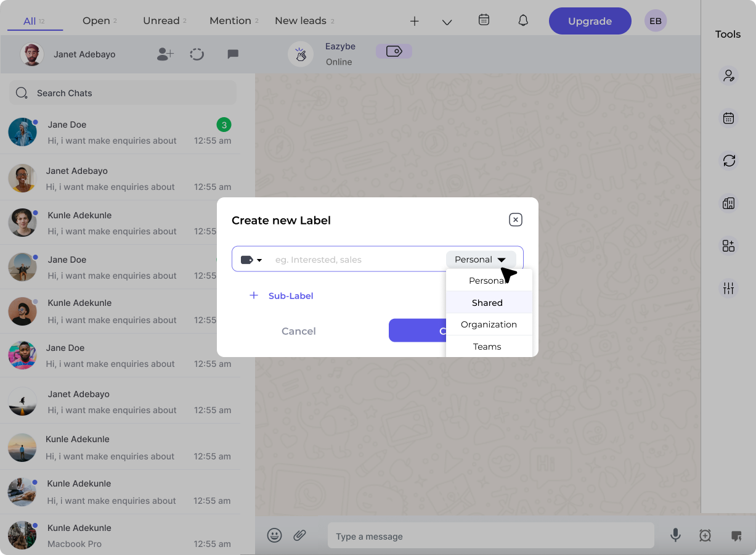Image resolution: width=756 pixels, height=555 pixels.
Task: Open the label icon picker dropdown
Action: (x=251, y=260)
